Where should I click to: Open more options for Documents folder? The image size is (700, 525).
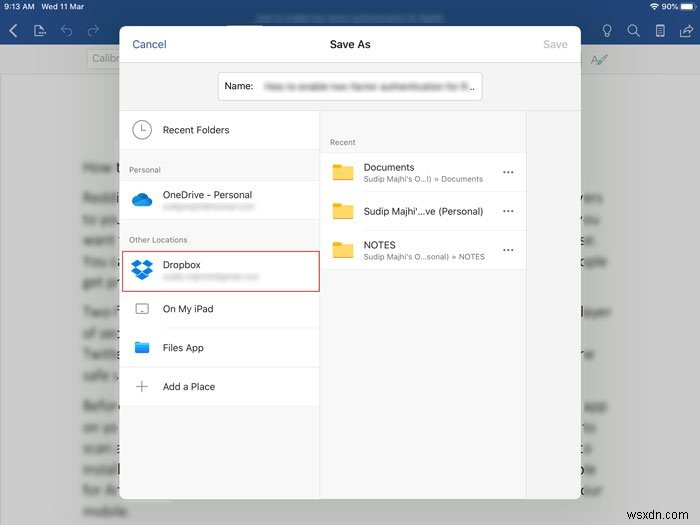[x=508, y=172]
